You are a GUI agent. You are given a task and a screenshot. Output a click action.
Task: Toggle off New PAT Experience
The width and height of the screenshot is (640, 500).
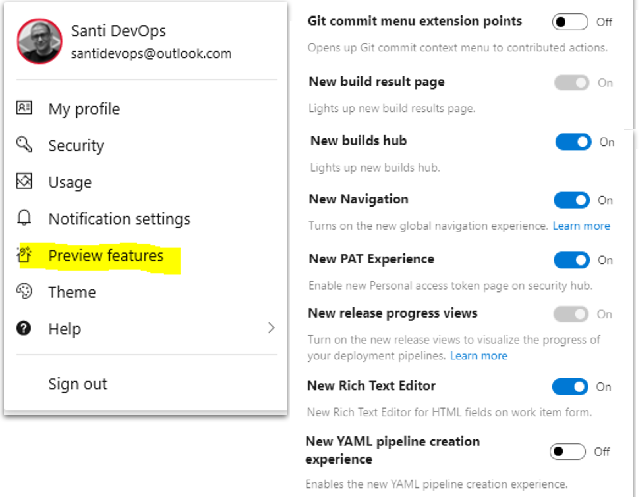pyautogui.click(x=573, y=260)
